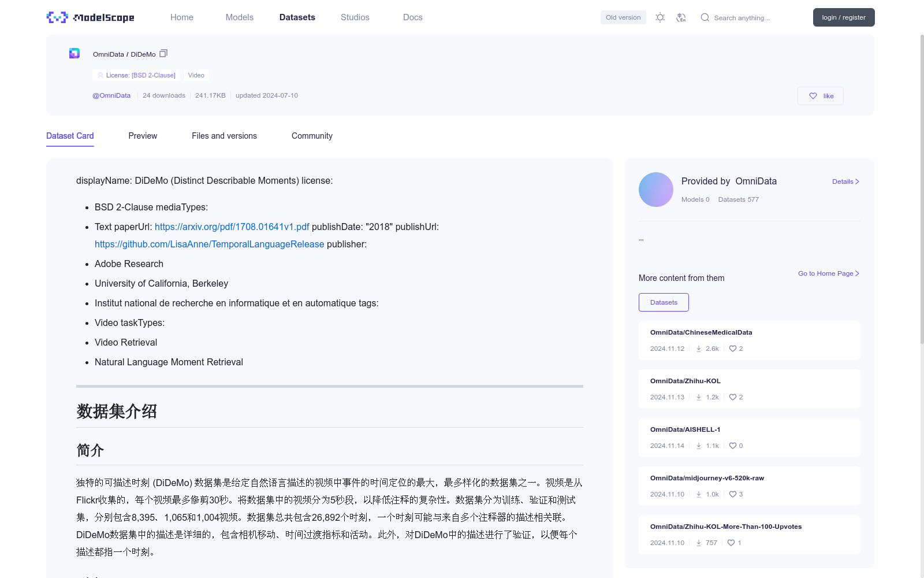The width and height of the screenshot is (924, 578).
Task: Click the OmniData provider avatar circle
Action: coord(656,190)
